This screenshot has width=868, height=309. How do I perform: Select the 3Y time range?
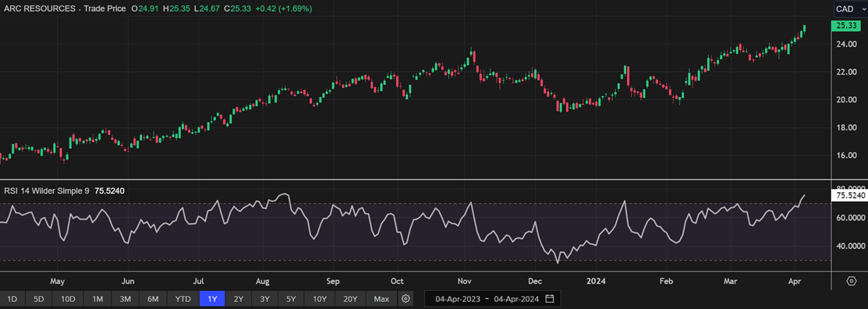[264, 299]
